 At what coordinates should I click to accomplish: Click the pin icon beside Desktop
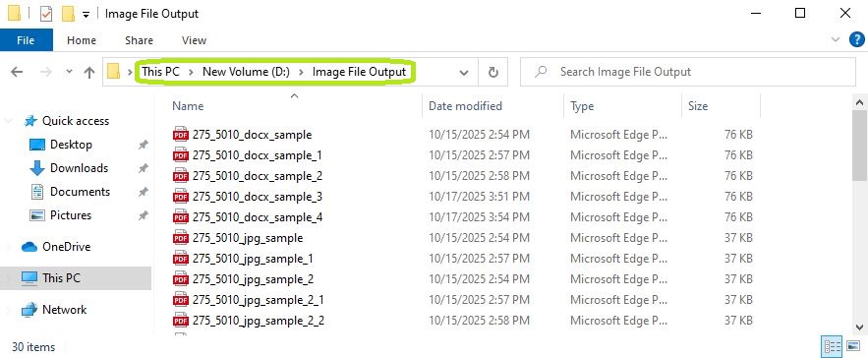coord(143,146)
